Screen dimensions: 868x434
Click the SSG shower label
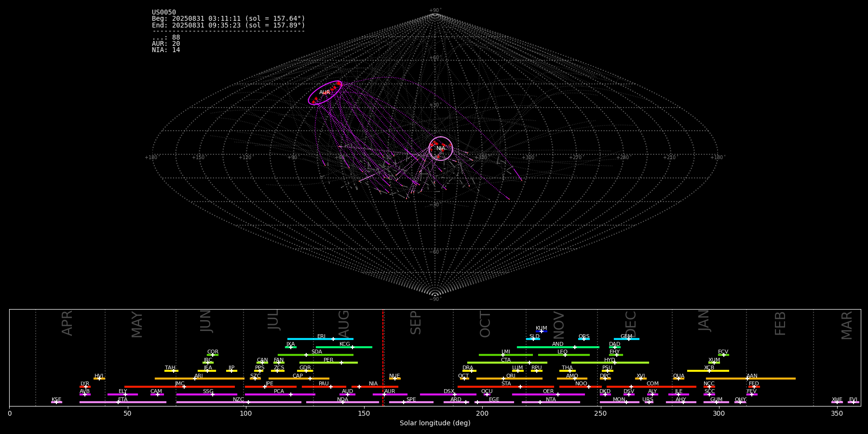pos(208,392)
